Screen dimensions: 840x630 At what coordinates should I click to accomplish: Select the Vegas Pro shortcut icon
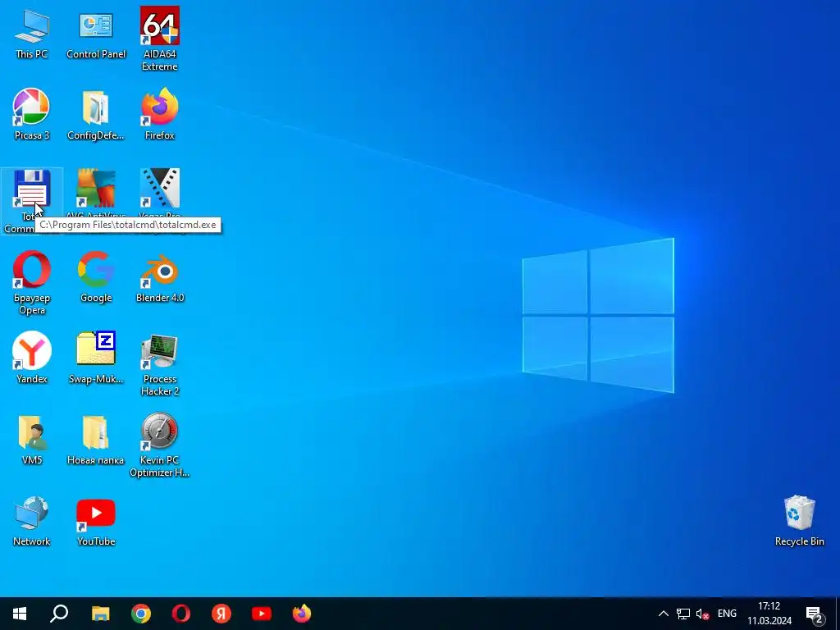(160, 188)
